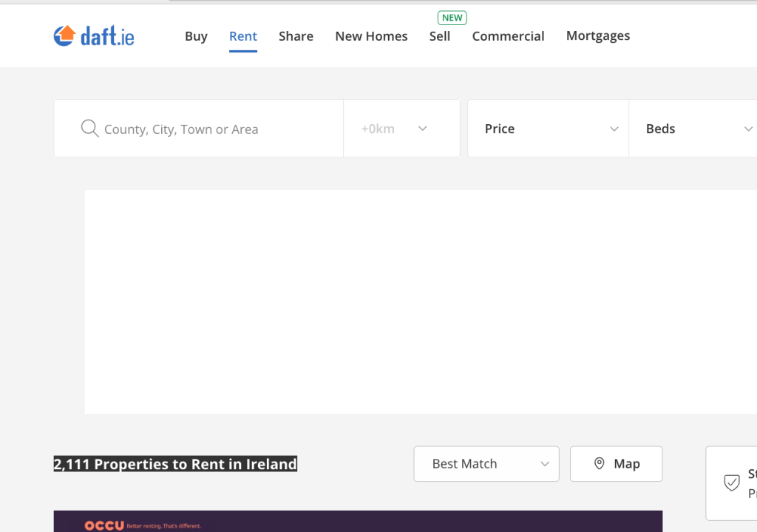
Task: Click the shield checkmark icon
Action: tap(731, 482)
